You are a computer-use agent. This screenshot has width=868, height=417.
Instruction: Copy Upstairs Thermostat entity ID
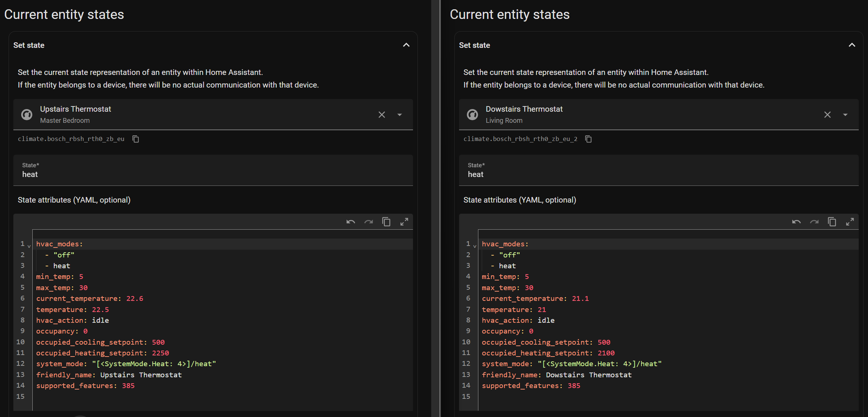136,139
